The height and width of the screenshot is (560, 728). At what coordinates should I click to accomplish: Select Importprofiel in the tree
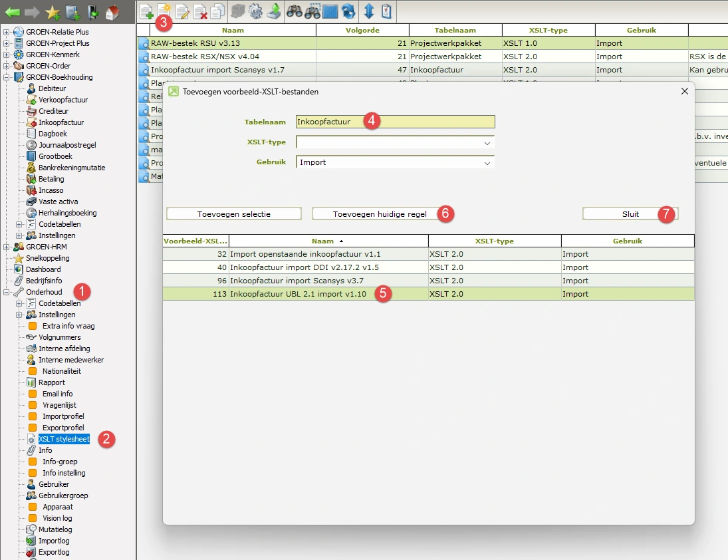[x=63, y=416]
